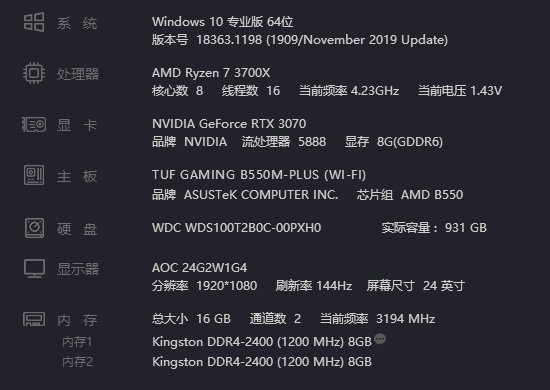Click the hard disk (硬盘) icon

click(x=34, y=228)
